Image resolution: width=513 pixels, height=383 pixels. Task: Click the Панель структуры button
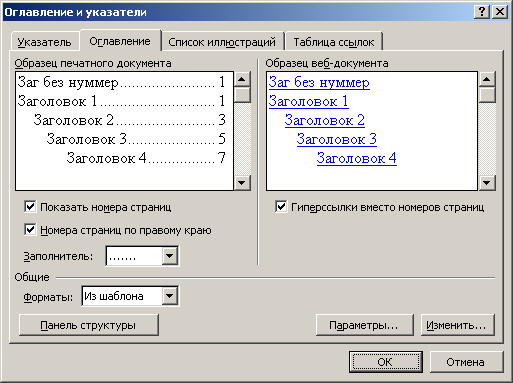tap(89, 325)
